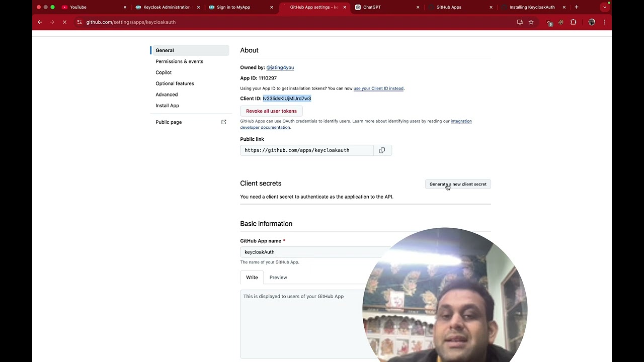Open the @jating4you owner profile link

pyautogui.click(x=280, y=67)
